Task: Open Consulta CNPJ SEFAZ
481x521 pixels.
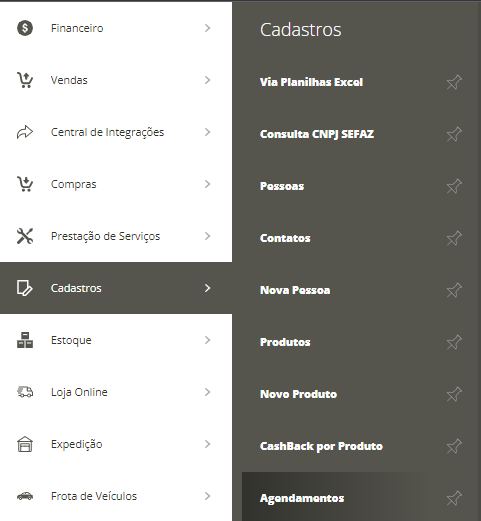Action: pos(317,134)
